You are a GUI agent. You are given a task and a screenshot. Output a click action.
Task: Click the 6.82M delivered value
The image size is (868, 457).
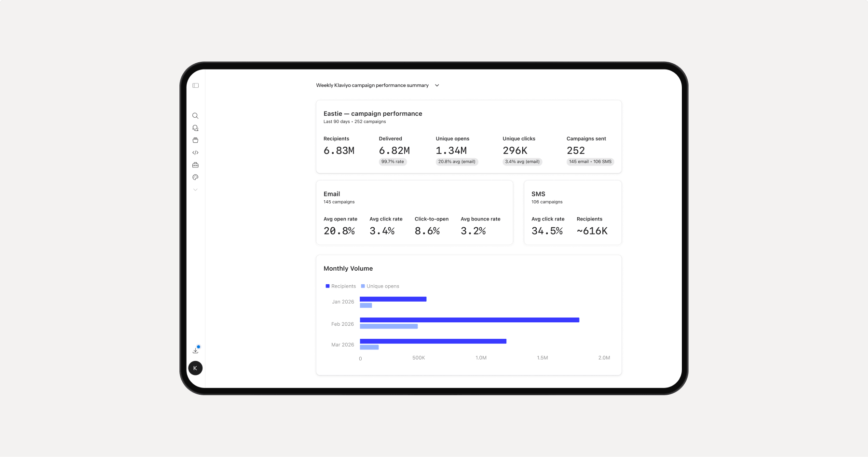(x=394, y=151)
